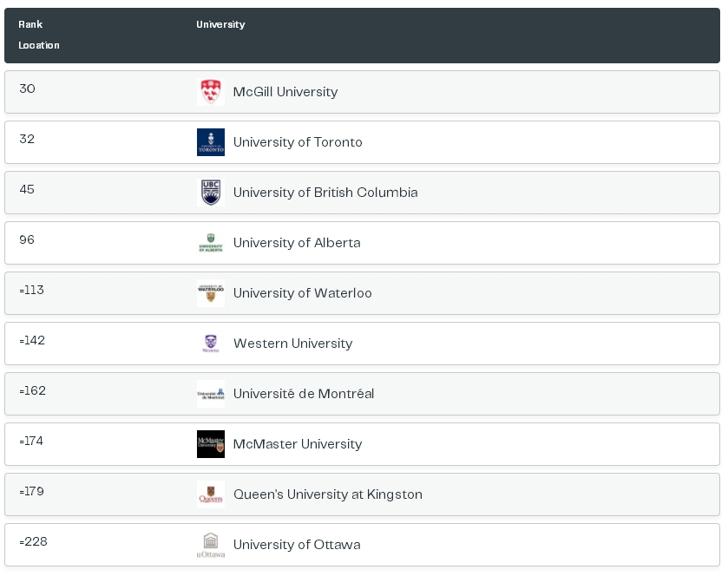The height and width of the screenshot is (576, 728).
Task: Click the University column header
Action: point(220,24)
